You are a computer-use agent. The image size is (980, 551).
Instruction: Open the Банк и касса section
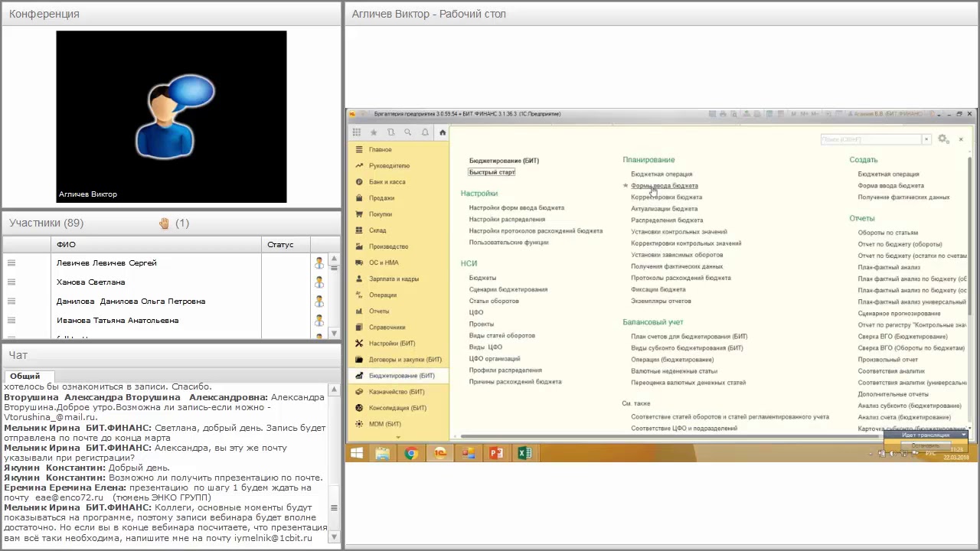[x=387, y=182]
